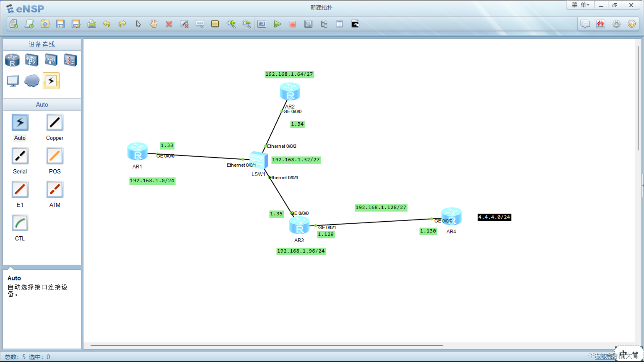This screenshot has width=644, height=362.
Task: Click the rectangle palette toolbar icon
Action: pyautogui.click(x=215, y=24)
